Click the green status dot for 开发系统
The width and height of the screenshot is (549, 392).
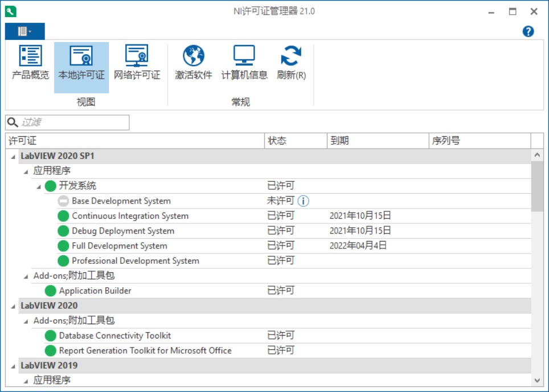[x=51, y=186]
